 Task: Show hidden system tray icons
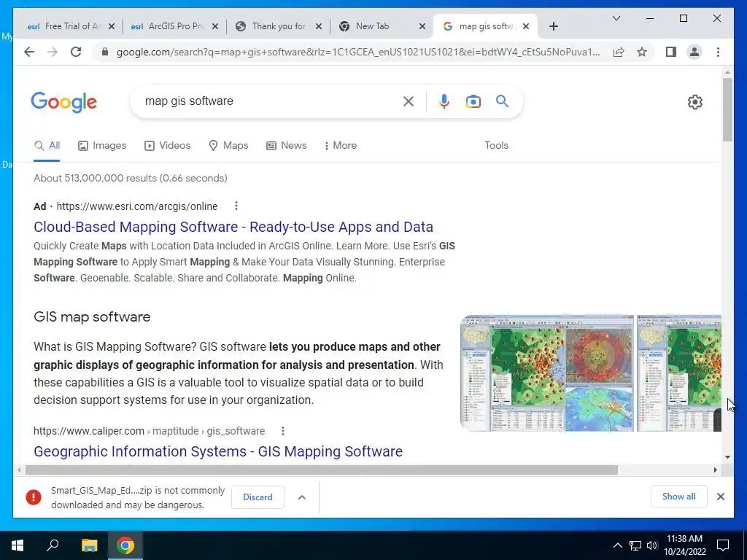pos(617,545)
